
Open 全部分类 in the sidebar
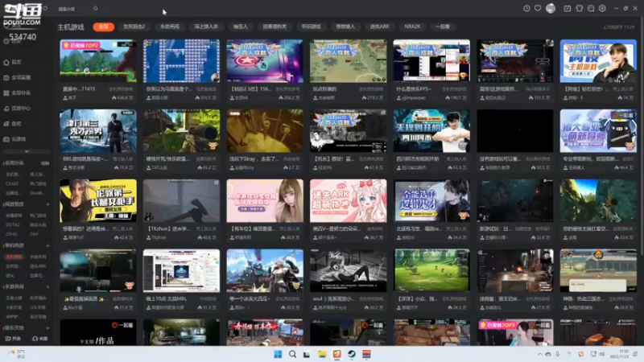(17, 93)
